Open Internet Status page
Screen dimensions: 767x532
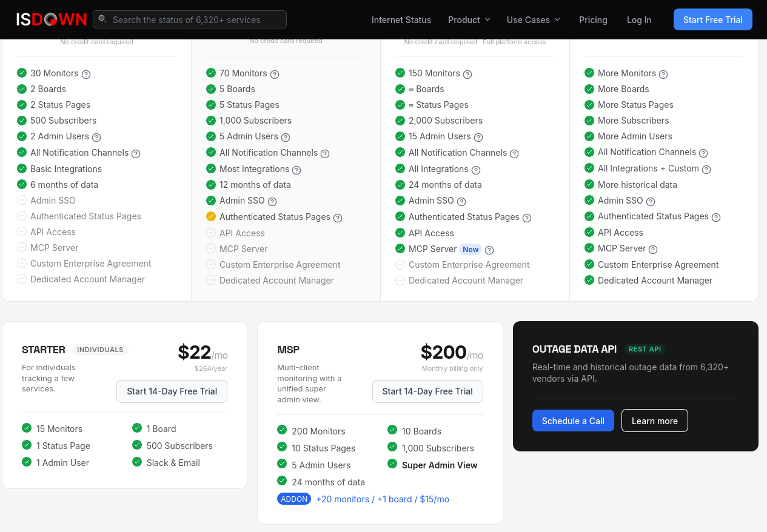tap(401, 19)
